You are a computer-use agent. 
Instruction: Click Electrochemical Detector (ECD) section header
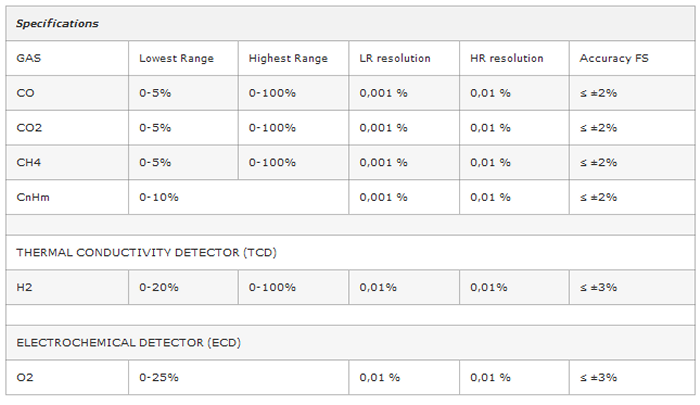point(128,342)
